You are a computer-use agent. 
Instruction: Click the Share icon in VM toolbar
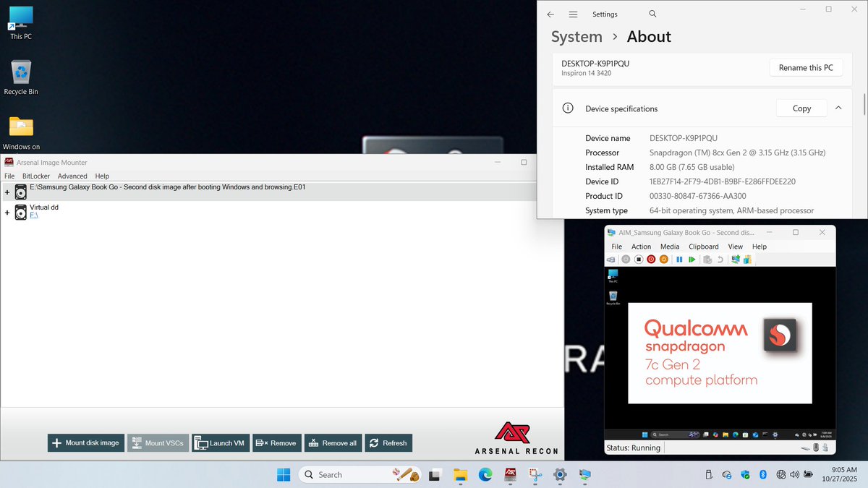[748, 259]
